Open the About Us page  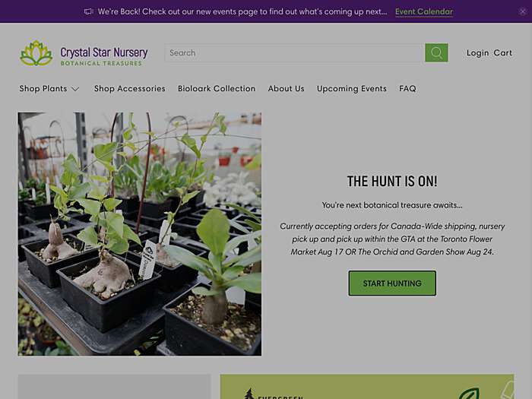tap(286, 89)
